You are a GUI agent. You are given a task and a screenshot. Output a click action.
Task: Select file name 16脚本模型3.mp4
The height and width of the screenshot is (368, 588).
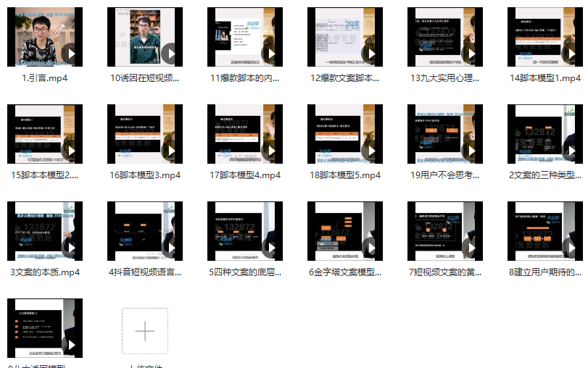pyautogui.click(x=145, y=175)
